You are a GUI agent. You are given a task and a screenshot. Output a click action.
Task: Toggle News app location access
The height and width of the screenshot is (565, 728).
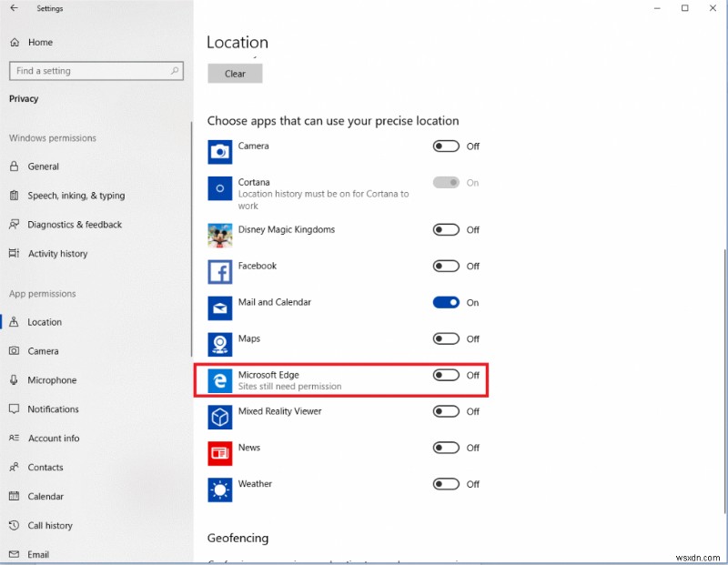tap(446, 448)
